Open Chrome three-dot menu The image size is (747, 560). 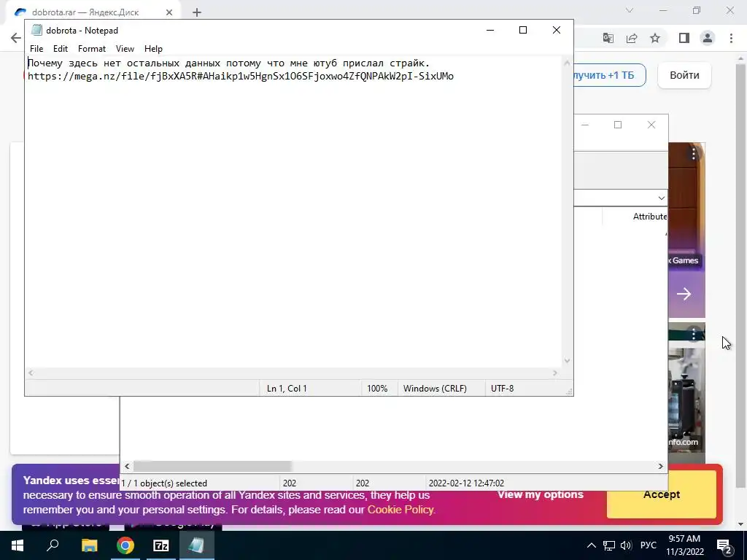pos(731,38)
